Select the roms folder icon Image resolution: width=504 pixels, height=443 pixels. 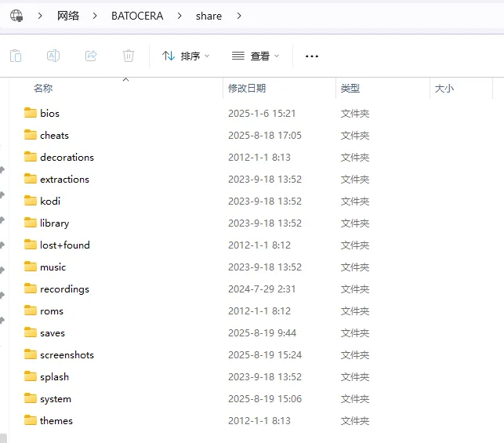click(31, 310)
